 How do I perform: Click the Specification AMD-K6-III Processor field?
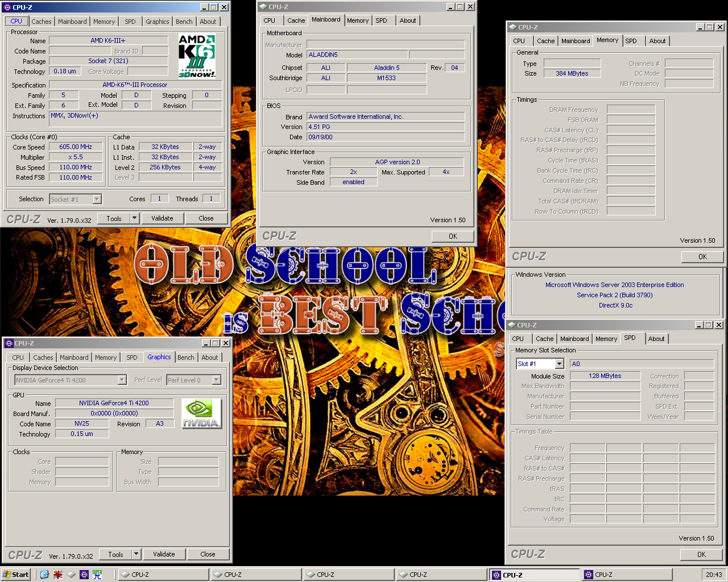point(135,85)
